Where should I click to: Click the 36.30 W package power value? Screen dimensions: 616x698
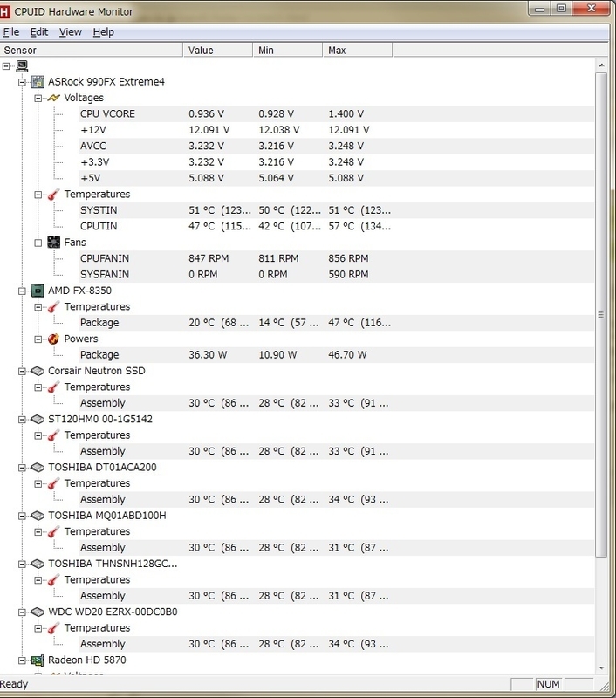tap(208, 355)
